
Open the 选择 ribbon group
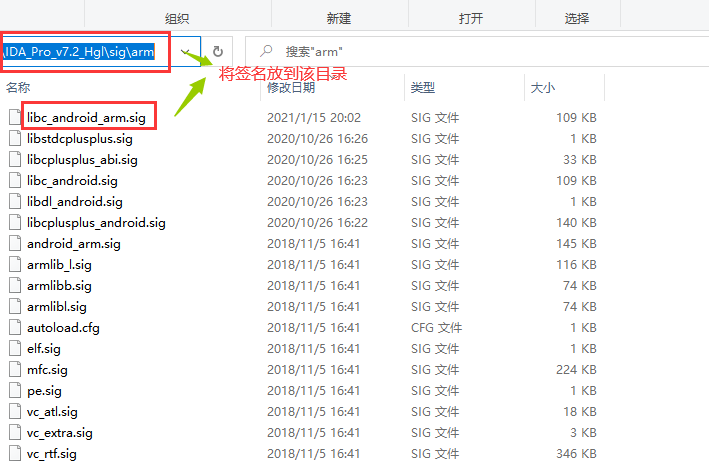tap(577, 19)
